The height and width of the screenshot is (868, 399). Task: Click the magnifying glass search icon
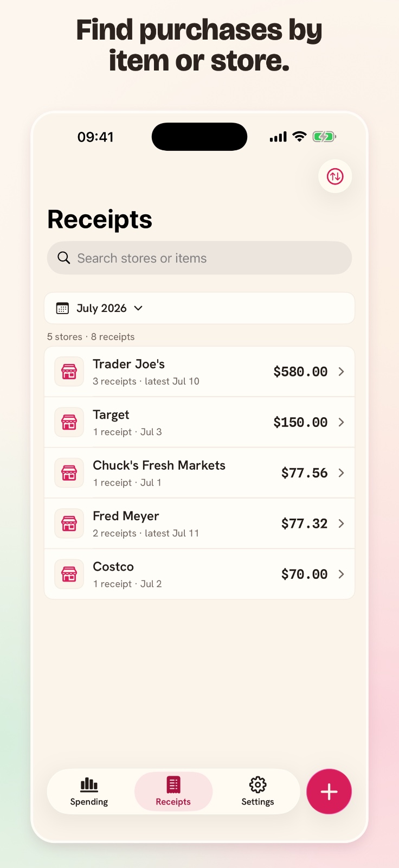click(x=64, y=258)
